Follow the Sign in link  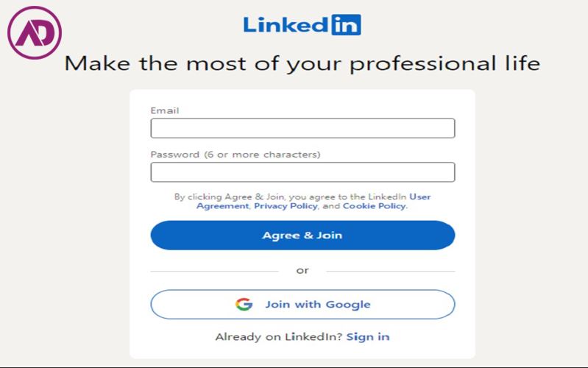(x=368, y=337)
